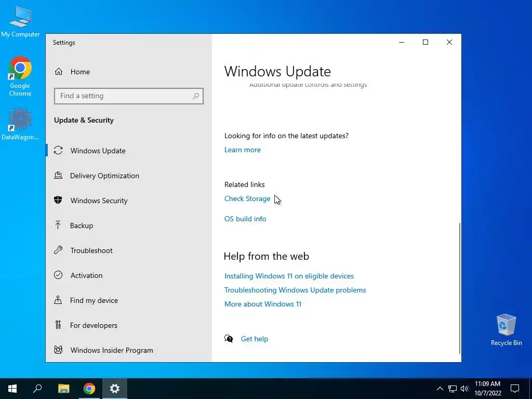Click the Learn more link
The height and width of the screenshot is (399, 532).
[243, 150]
